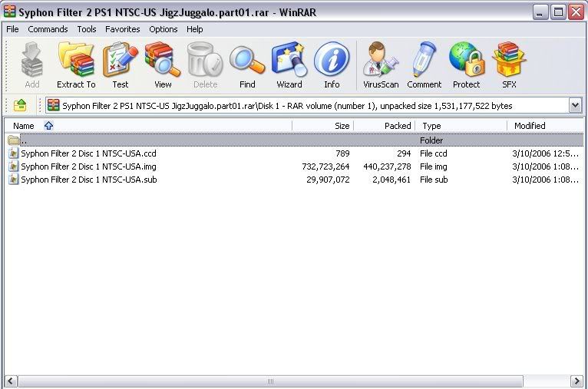The width and height of the screenshot is (588, 389).
Task: Select Syphon Filter 2 Disc 1 NTSC-USA.sub
Action: click(89, 180)
